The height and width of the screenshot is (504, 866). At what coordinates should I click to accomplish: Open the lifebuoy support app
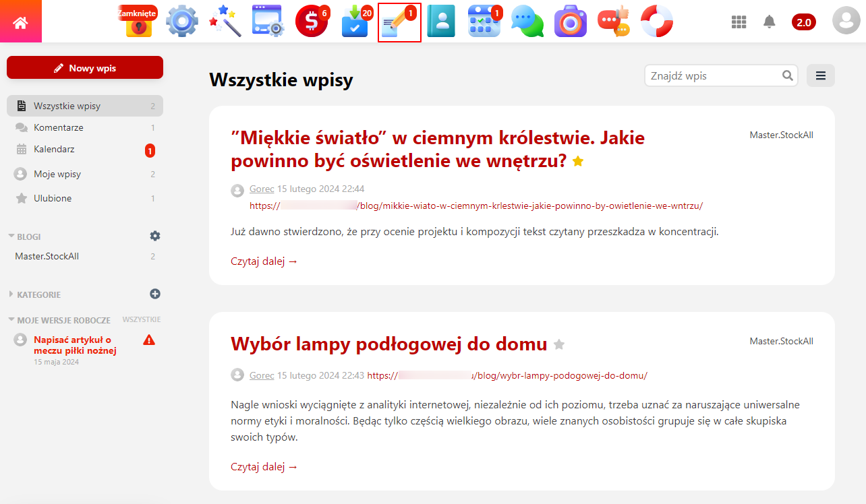click(657, 22)
